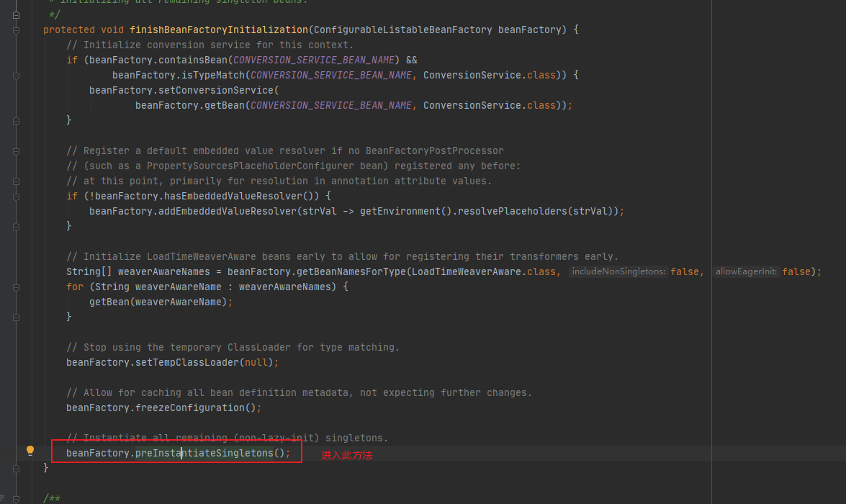Click the 'Instantiate all remaining' singletons comment
Screen dimensions: 846x504
pos(227,438)
